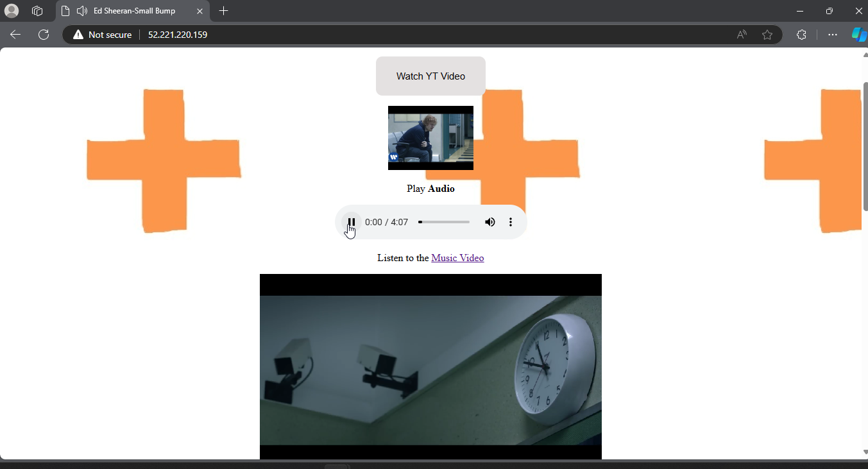Viewport: 868px width, 469px height.
Task: Open Settings and more menu
Action: pos(833,35)
